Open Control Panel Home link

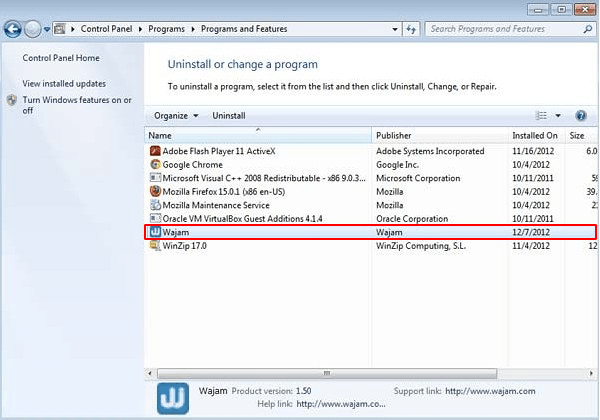point(61,58)
